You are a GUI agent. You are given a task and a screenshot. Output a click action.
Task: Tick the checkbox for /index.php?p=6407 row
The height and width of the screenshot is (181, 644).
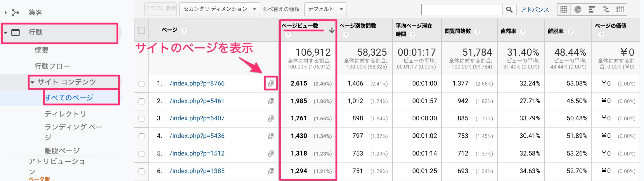point(141,119)
